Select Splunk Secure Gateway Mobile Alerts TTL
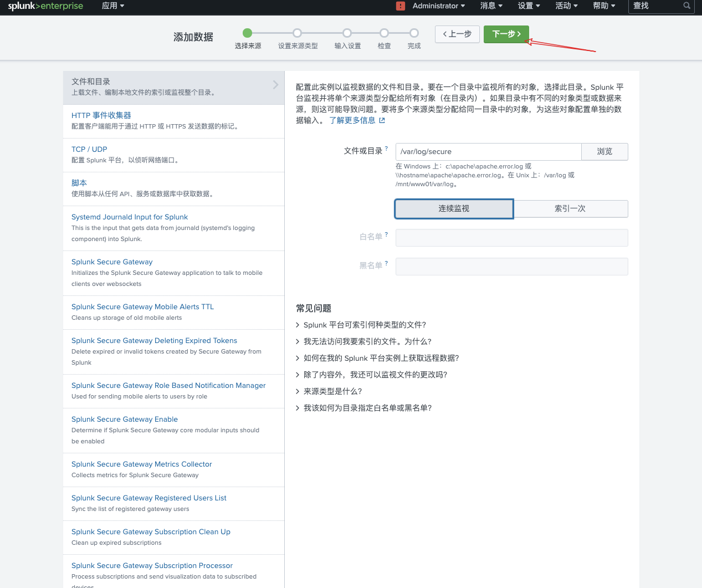 [174, 313]
